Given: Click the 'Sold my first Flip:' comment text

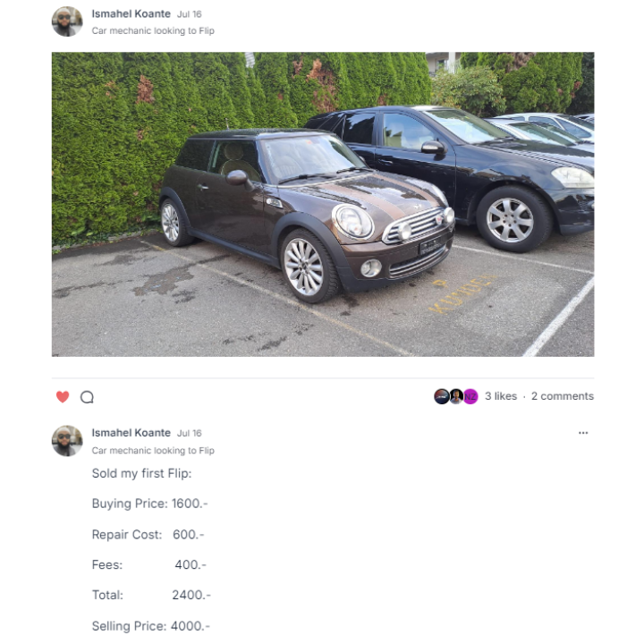Looking at the screenshot, I should click(141, 473).
